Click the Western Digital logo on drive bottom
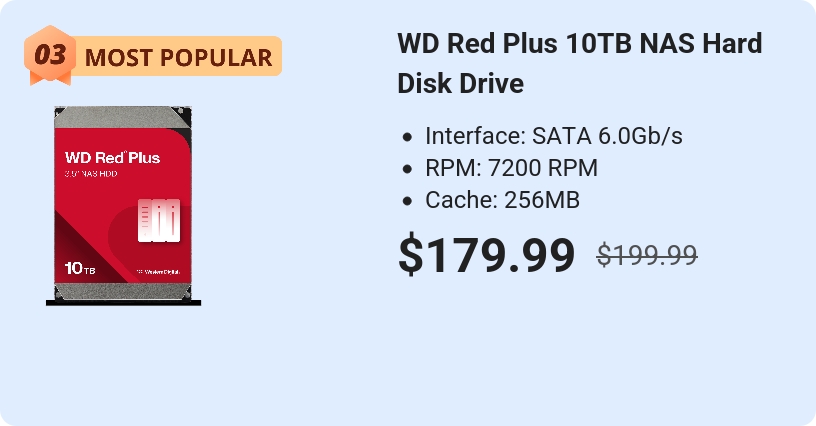This screenshot has width=816, height=426. [159, 271]
